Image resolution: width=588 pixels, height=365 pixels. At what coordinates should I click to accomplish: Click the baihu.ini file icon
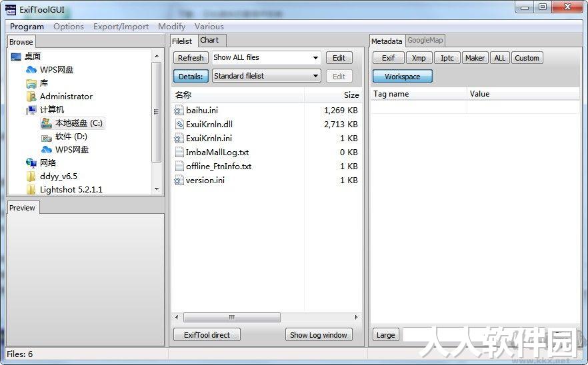click(179, 110)
